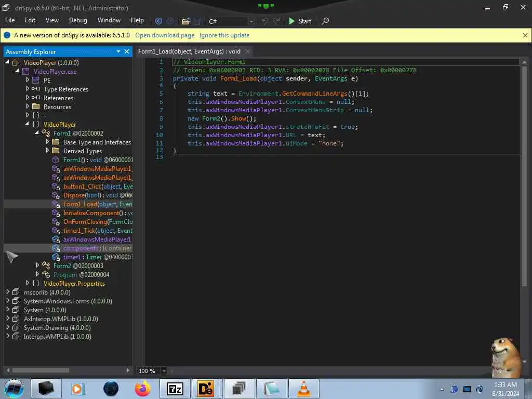The image size is (532, 399).
Task: Select the button1_Click method
Action: [x=98, y=187]
